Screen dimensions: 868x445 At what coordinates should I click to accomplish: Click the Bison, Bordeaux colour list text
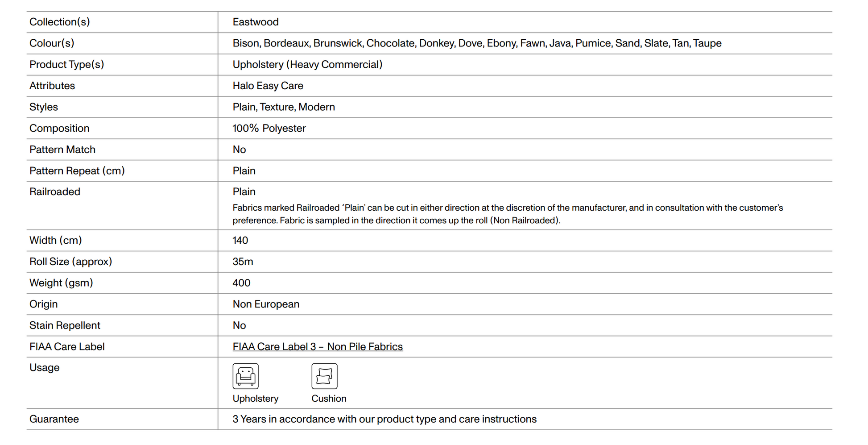click(x=477, y=43)
